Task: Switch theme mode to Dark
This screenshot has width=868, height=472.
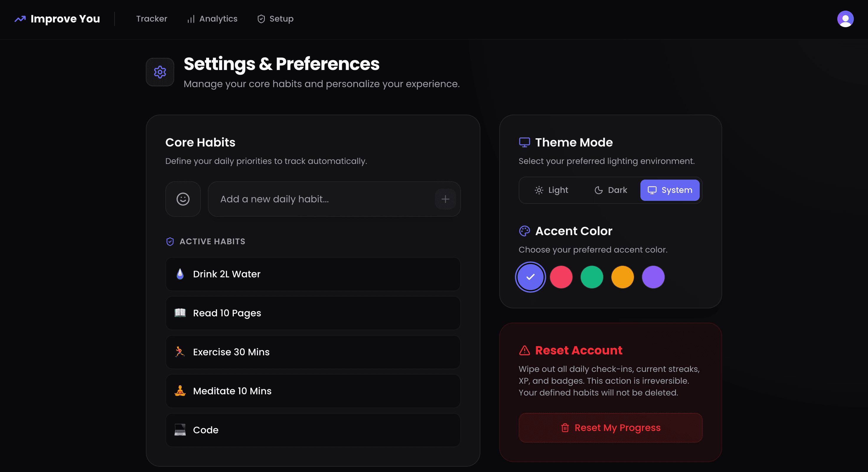Action: (611, 190)
